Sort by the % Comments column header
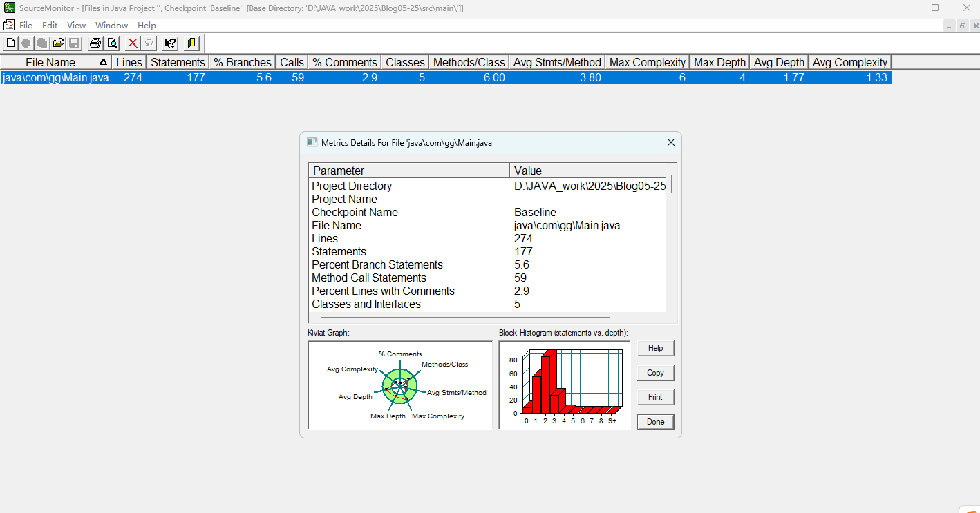 [345, 62]
